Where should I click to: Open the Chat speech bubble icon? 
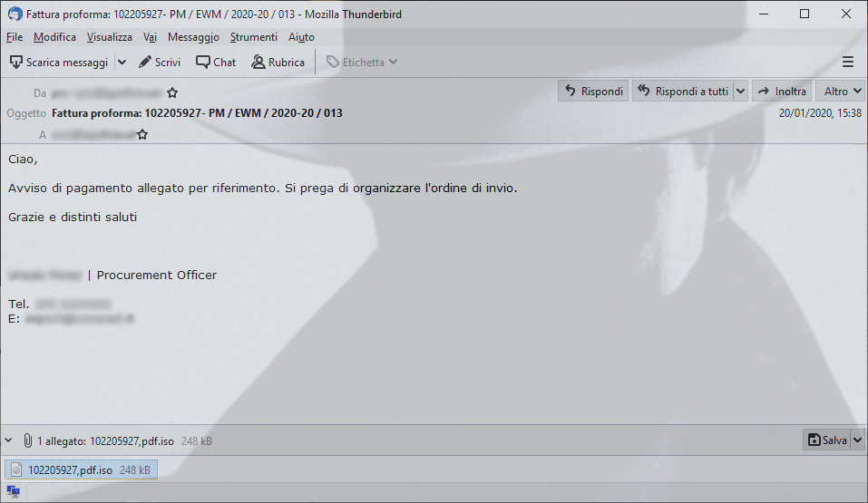click(202, 62)
